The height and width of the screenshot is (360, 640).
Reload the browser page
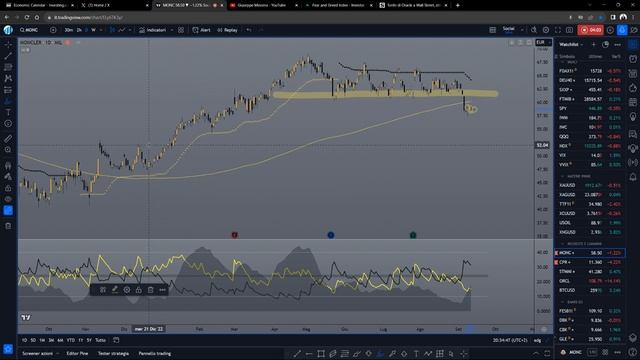(27, 18)
